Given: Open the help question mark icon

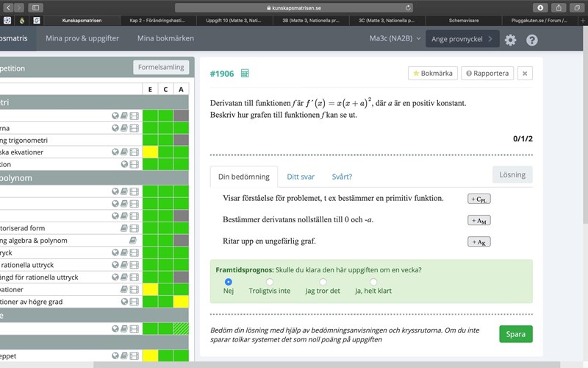Looking at the screenshot, I should coord(532,40).
